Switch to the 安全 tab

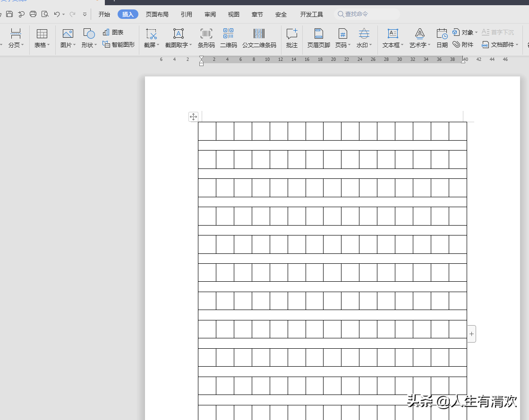point(281,14)
